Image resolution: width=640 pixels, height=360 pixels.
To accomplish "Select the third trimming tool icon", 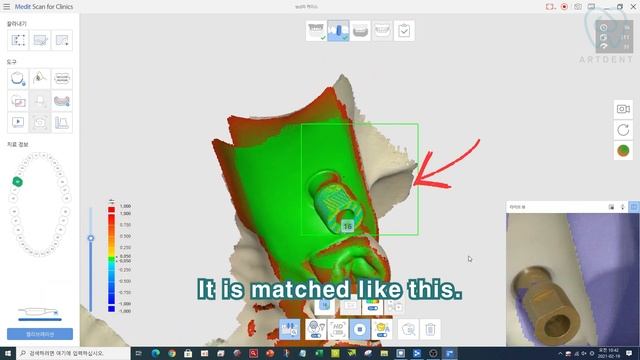I will (x=62, y=40).
